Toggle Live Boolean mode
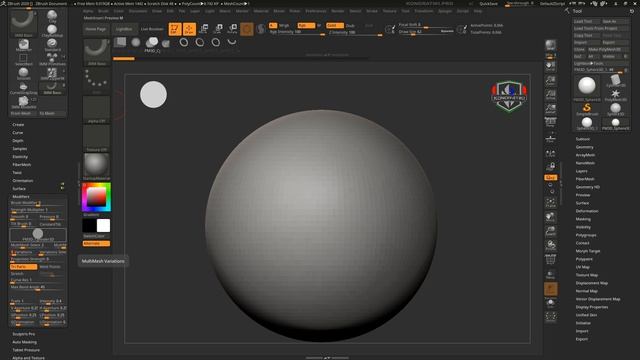The height and width of the screenshot is (360, 640). pyautogui.click(x=152, y=29)
